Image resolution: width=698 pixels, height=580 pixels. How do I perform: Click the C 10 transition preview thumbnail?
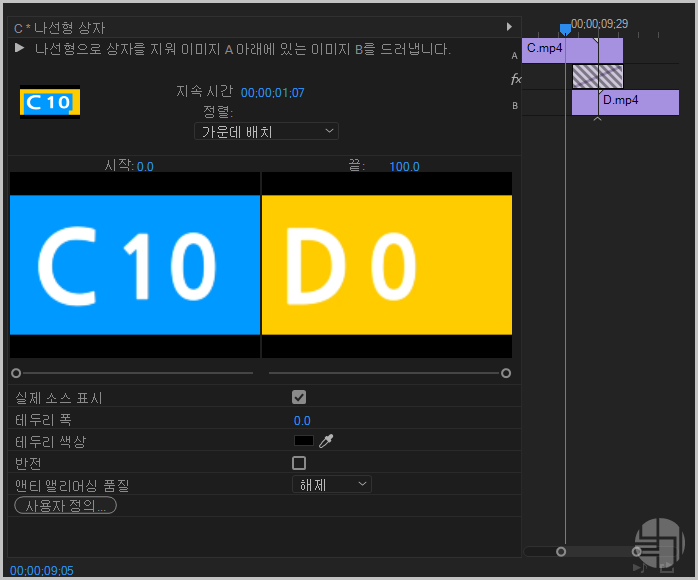click(x=50, y=102)
